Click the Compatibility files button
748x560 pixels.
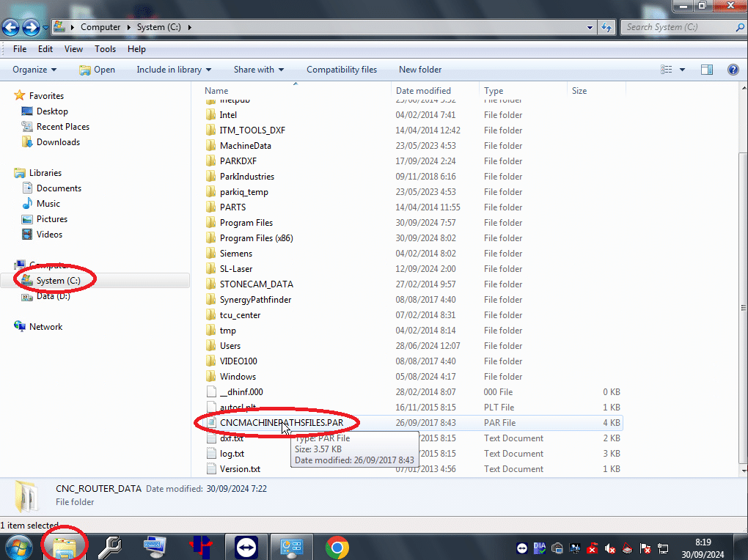pyautogui.click(x=342, y=70)
